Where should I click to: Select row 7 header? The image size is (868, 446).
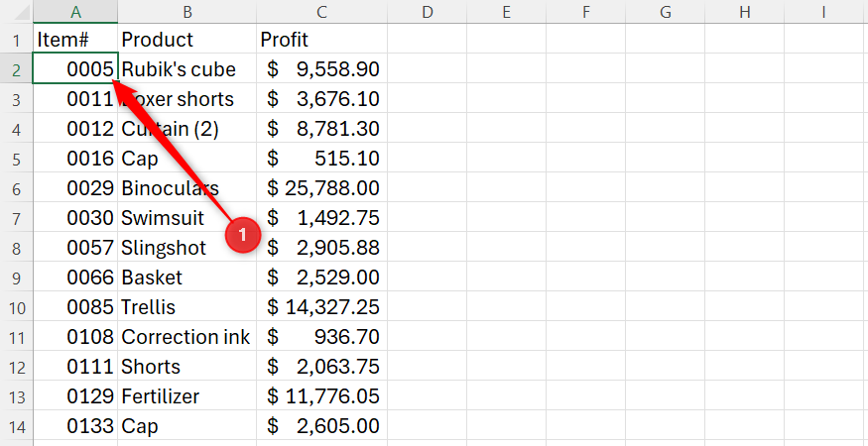pyautogui.click(x=17, y=217)
